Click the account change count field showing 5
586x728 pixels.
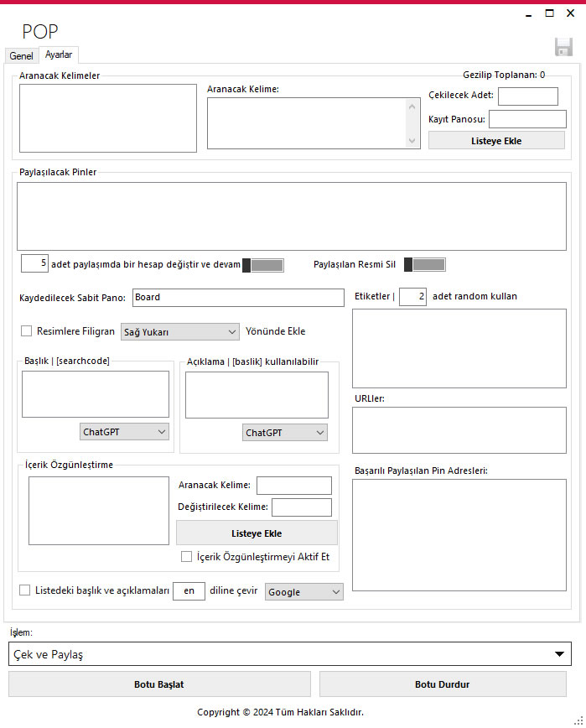[34, 263]
